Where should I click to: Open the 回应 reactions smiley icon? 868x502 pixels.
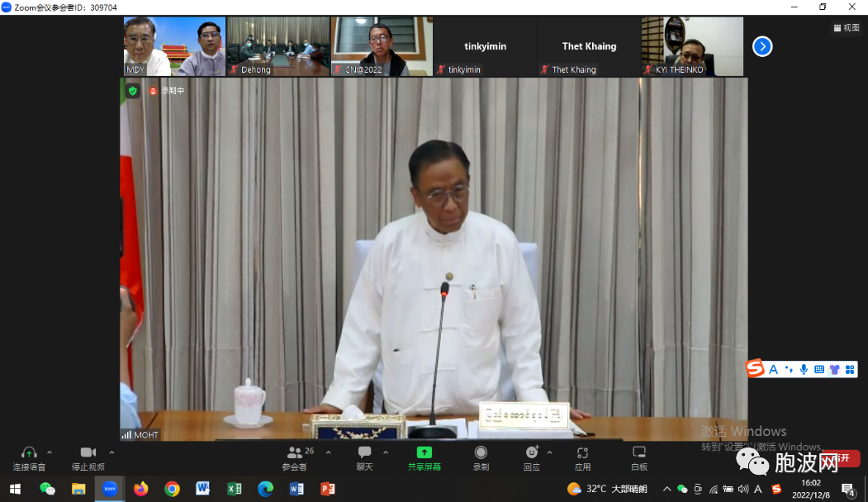(x=531, y=452)
